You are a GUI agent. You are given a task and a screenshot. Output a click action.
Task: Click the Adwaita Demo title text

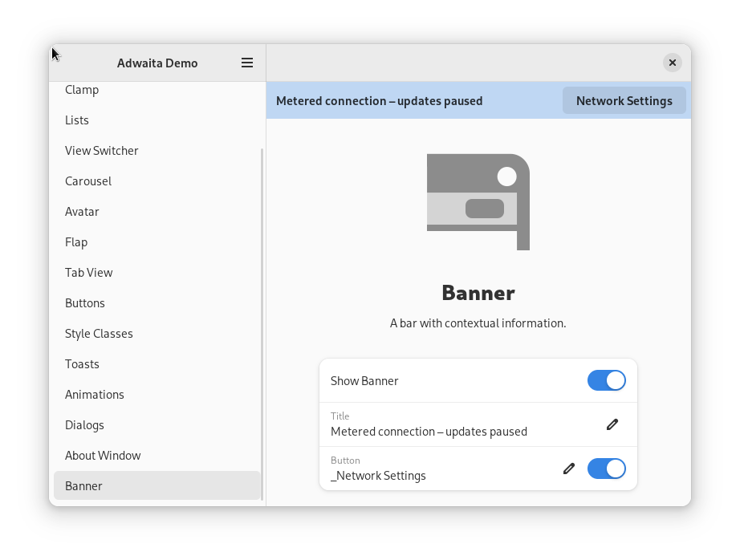coord(157,63)
